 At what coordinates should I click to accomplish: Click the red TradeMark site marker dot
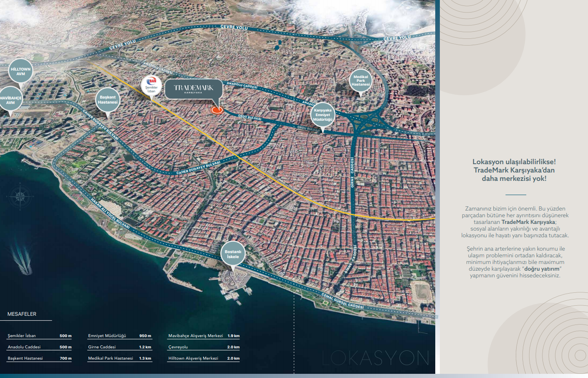click(x=217, y=110)
